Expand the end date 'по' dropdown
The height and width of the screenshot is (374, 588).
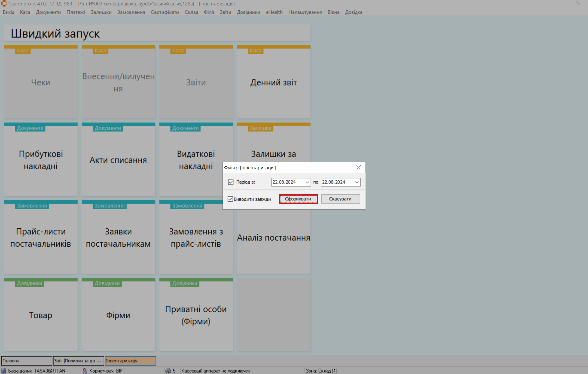(357, 182)
